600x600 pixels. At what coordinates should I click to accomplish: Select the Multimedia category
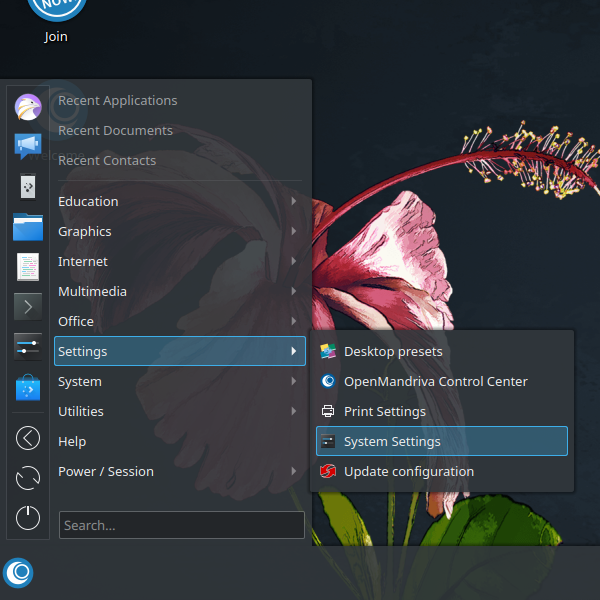tap(180, 291)
